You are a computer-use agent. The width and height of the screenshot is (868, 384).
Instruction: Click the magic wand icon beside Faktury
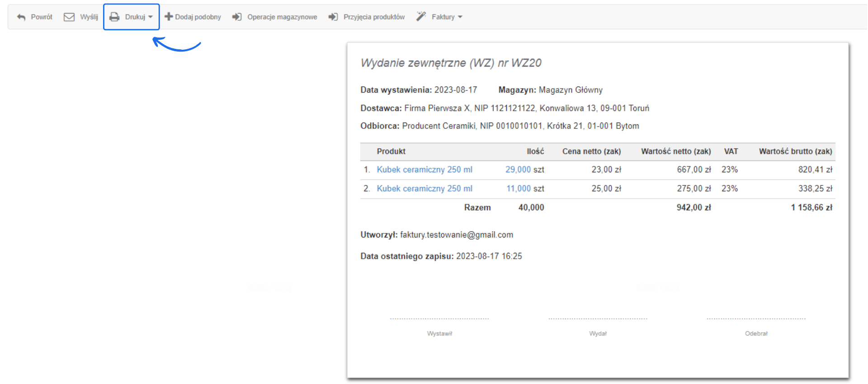421,17
